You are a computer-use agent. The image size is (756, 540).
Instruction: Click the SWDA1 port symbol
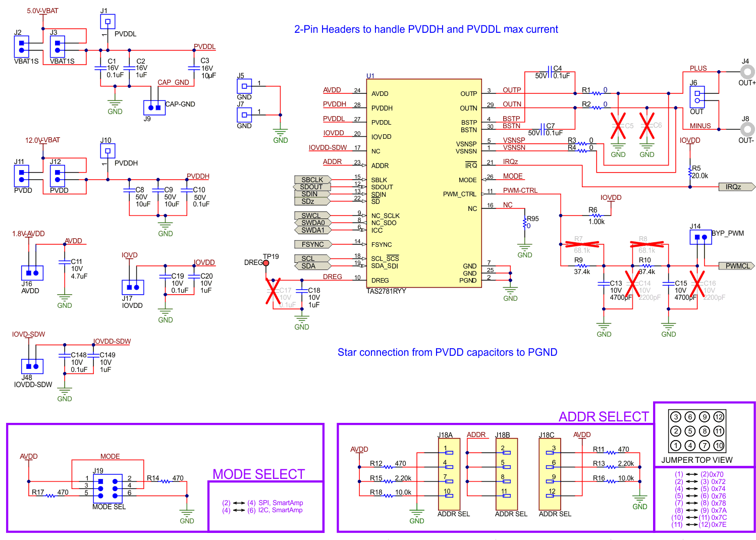pyautogui.click(x=313, y=230)
